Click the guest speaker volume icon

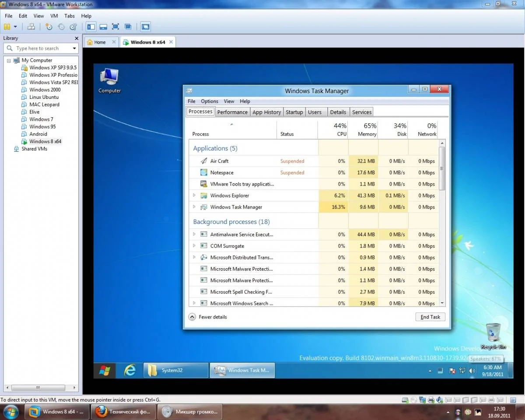coord(472,371)
